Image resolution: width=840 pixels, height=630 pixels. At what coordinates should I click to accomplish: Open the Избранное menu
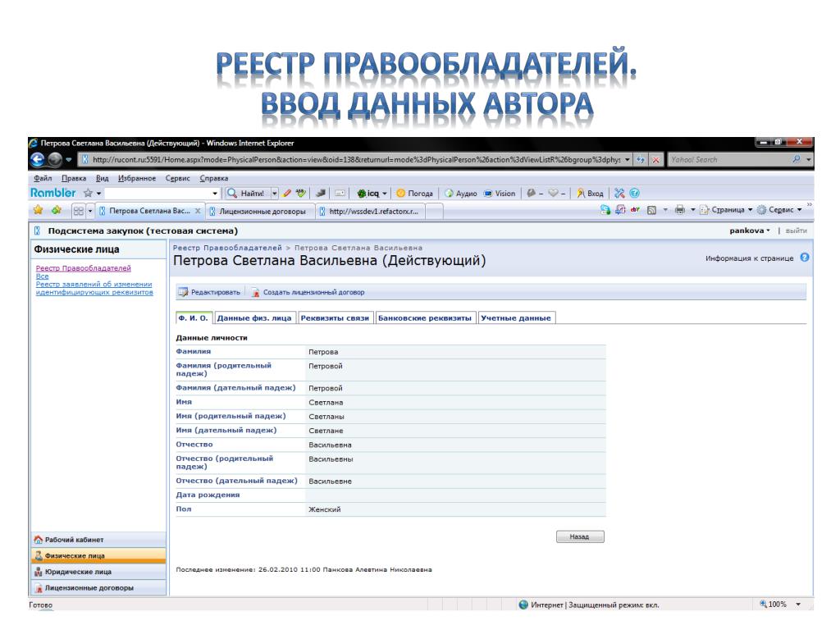pos(137,178)
